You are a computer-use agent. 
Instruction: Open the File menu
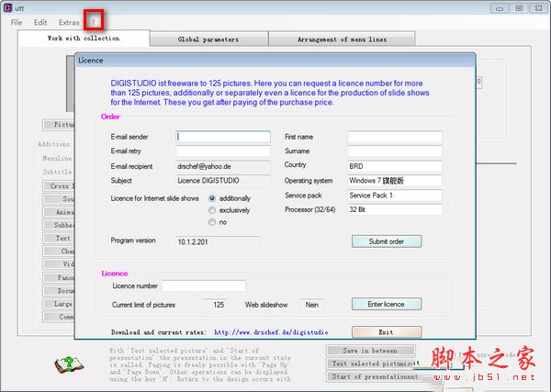(17, 22)
